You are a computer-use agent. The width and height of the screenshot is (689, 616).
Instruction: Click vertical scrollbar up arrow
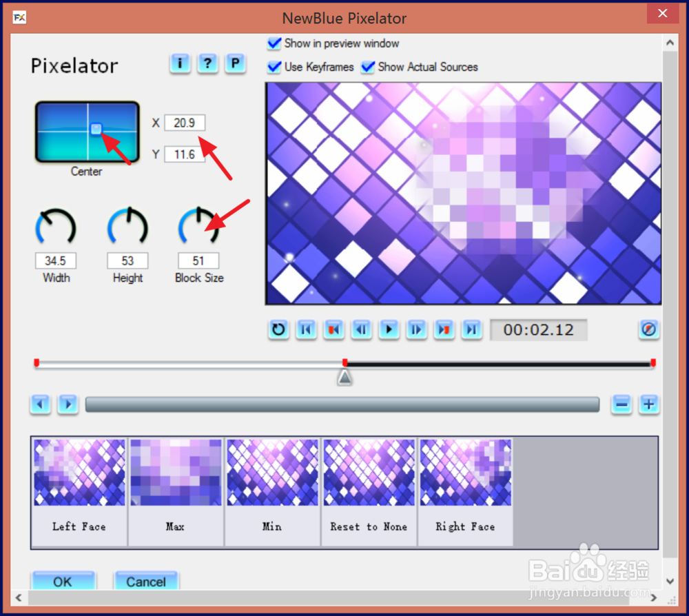[x=670, y=43]
